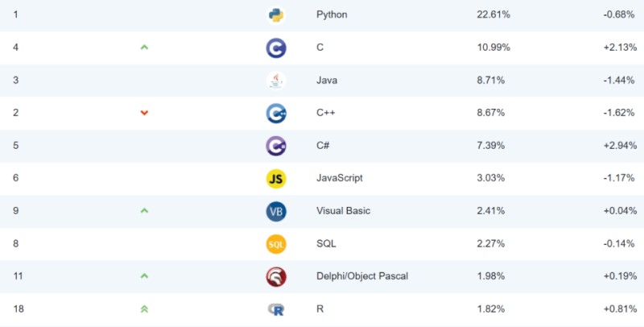644x327 pixels.
Task: Click the +2.13% change value
Action: click(x=620, y=48)
